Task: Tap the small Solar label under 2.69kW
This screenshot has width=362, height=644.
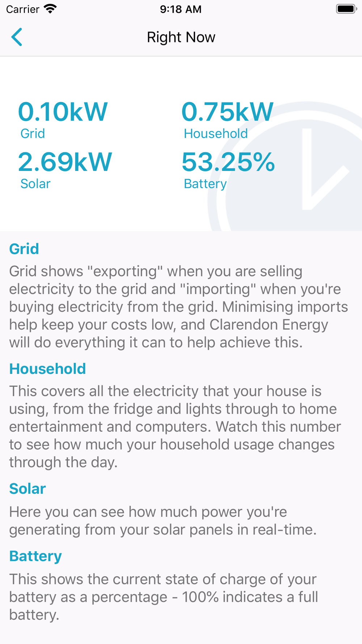Action: click(x=35, y=184)
